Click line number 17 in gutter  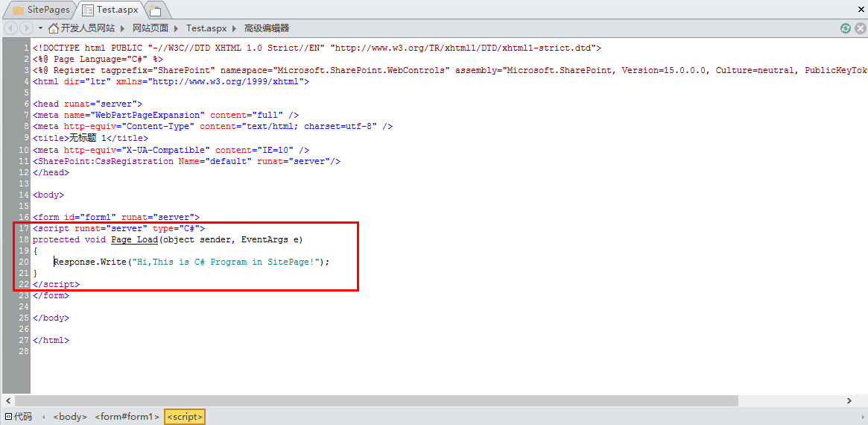pos(23,228)
